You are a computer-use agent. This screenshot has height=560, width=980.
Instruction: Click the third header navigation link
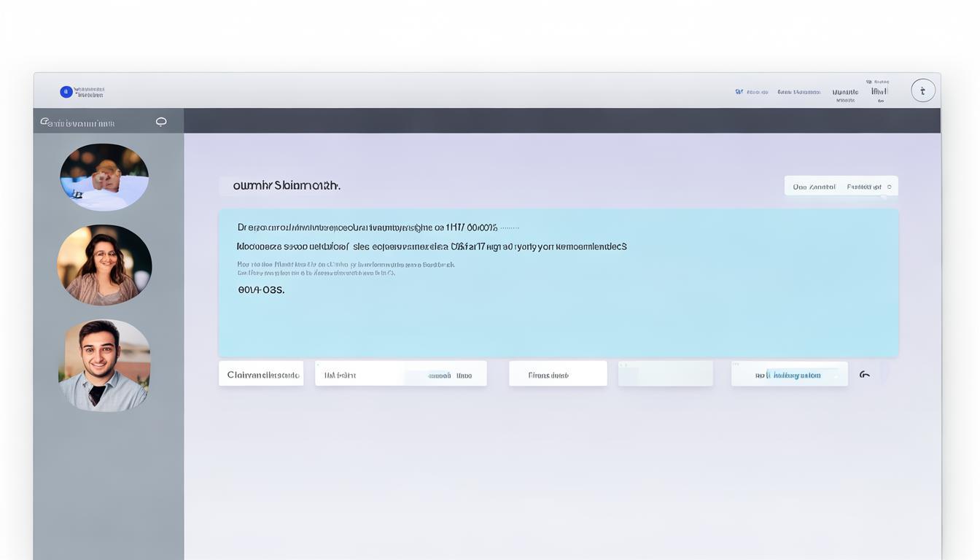845,92
